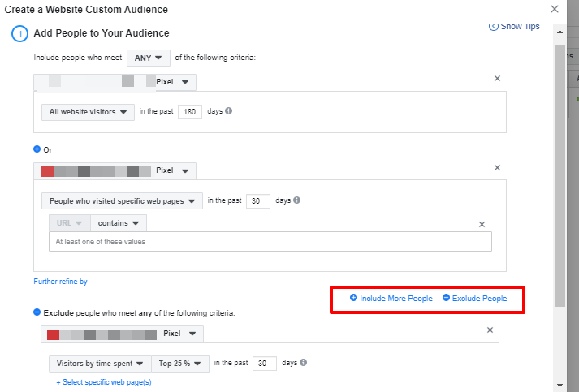Close the Create a Website Custom Audience dialog

pos(555,9)
